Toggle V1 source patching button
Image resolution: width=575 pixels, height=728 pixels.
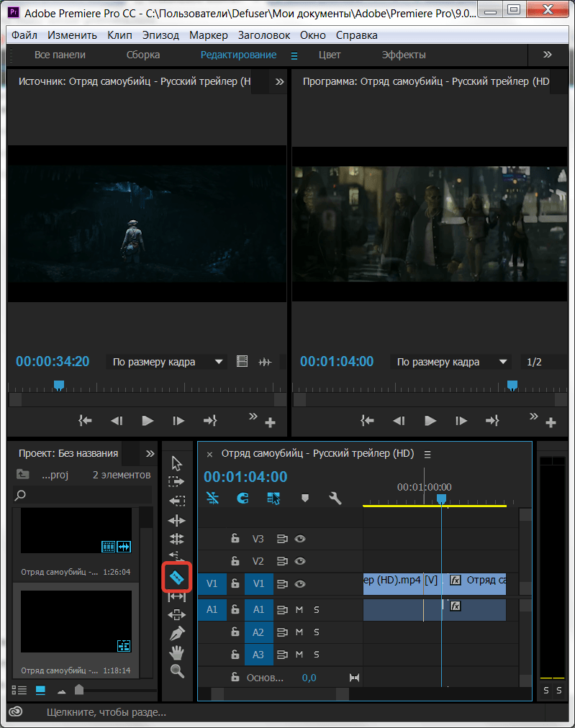(x=212, y=583)
